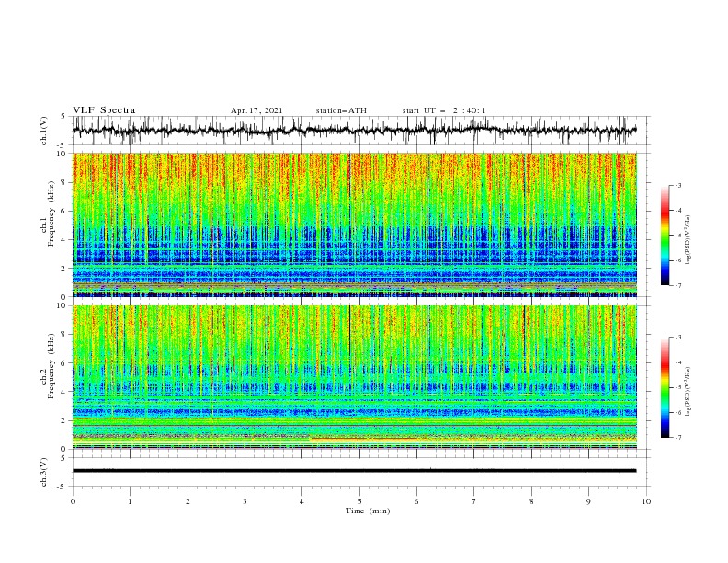Click the ch.1 PSD color bar
The image size is (728, 563).
point(665,236)
